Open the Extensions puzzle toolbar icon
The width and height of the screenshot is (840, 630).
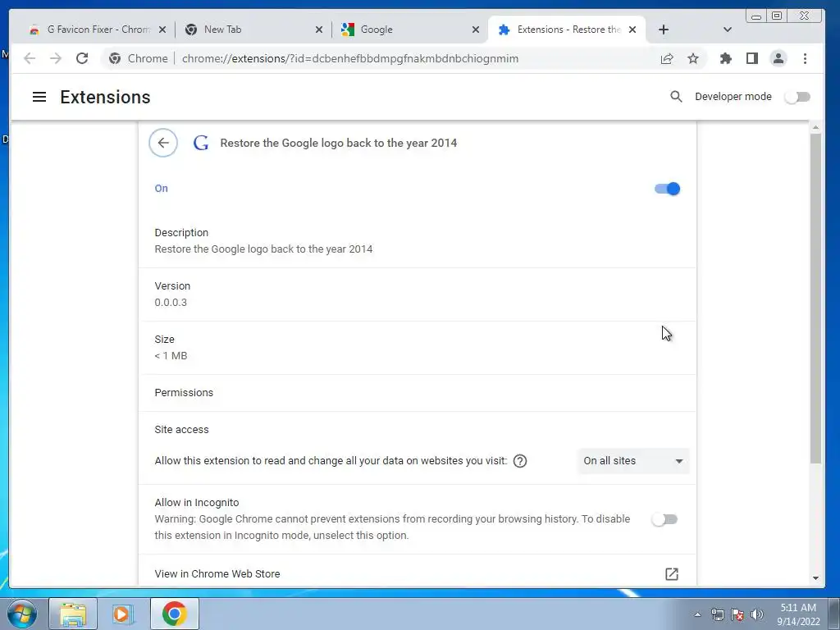pos(726,58)
